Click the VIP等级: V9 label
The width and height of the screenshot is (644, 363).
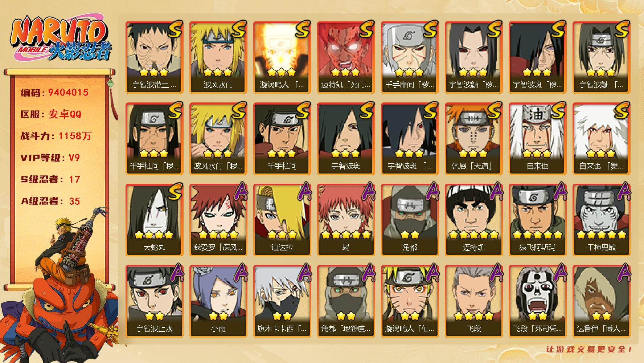point(50,158)
